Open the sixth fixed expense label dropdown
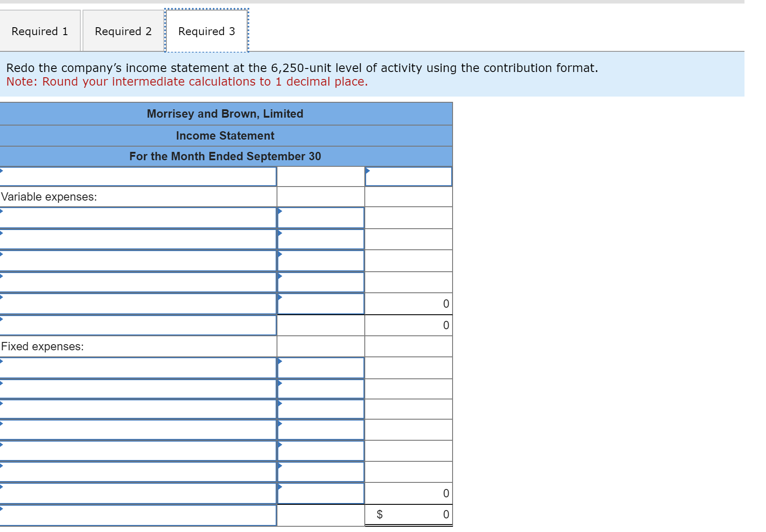 [138, 472]
